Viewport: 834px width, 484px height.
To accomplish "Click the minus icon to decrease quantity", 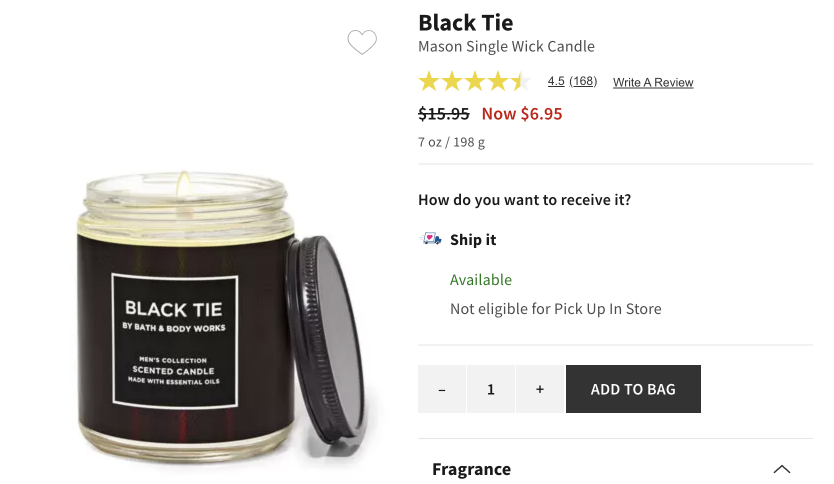I will 442,389.
